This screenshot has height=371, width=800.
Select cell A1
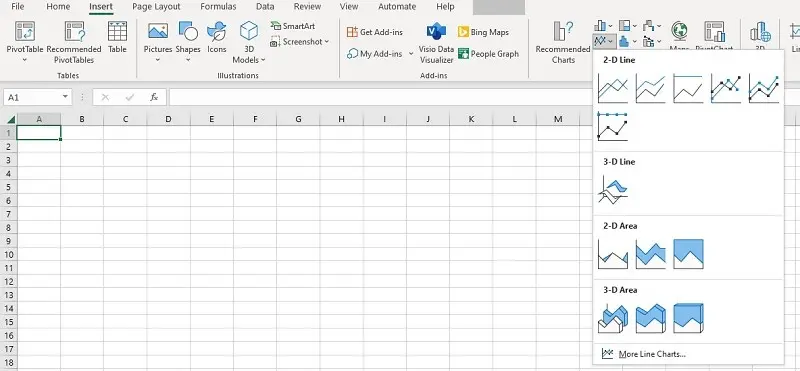[39, 133]
